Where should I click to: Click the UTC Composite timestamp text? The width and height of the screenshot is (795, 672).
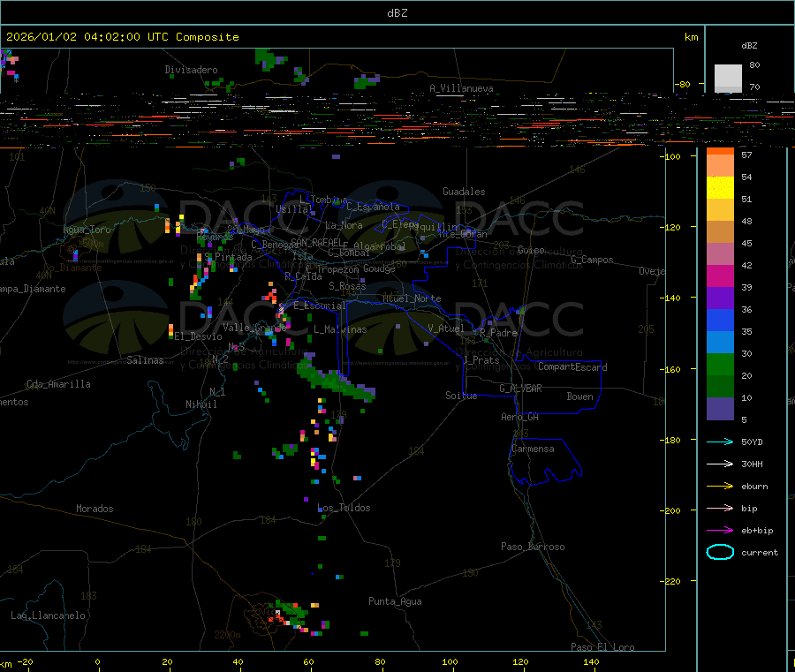click(123, 37)
